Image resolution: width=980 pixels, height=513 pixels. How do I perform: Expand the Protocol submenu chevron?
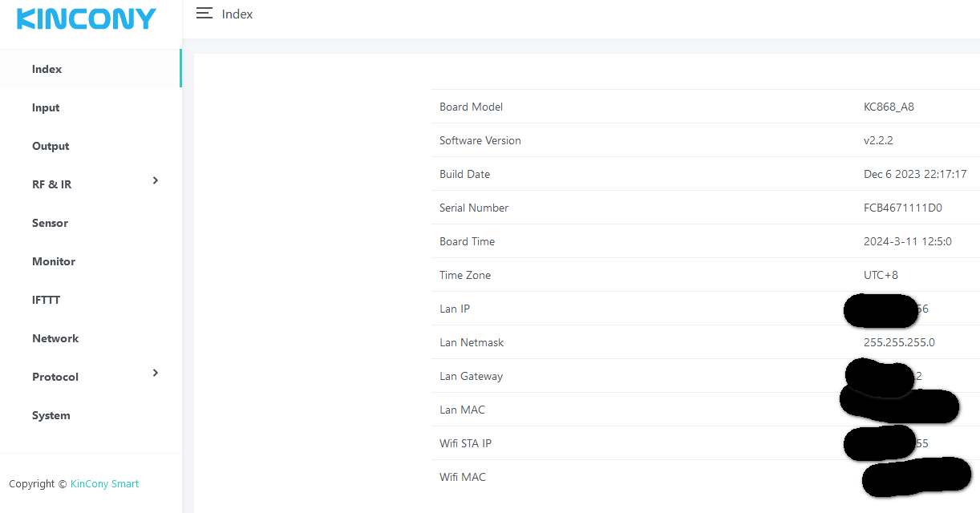coord(156,374)
